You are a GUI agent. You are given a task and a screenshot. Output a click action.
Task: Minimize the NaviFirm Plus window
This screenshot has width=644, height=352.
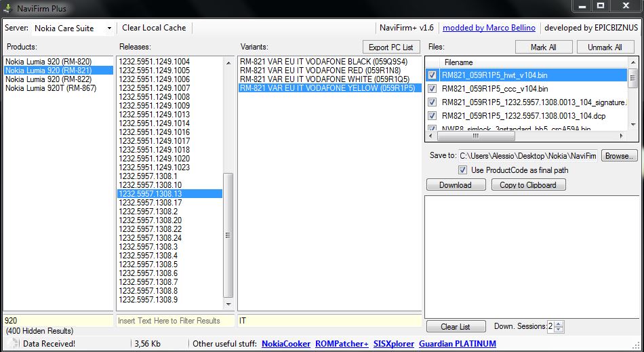pyautogui.click(x=582, y=5)
